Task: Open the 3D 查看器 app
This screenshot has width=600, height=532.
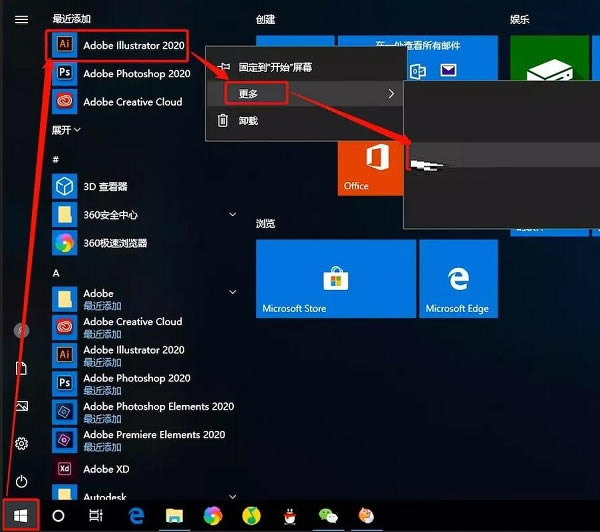Action: point(104,186)
